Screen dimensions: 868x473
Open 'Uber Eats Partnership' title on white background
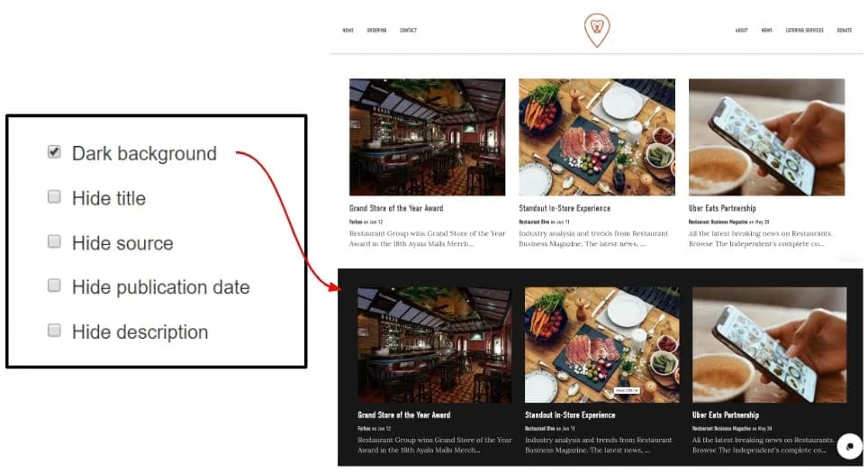(722, 208)
